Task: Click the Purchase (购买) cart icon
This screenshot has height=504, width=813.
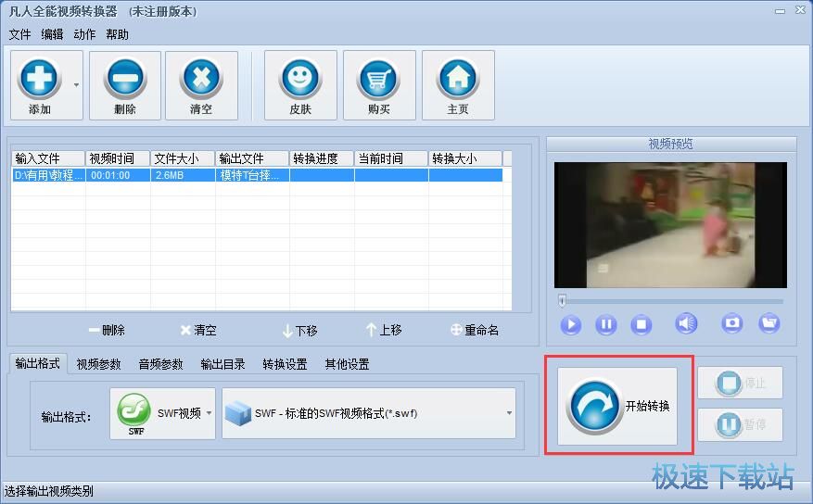Action: 379,77
